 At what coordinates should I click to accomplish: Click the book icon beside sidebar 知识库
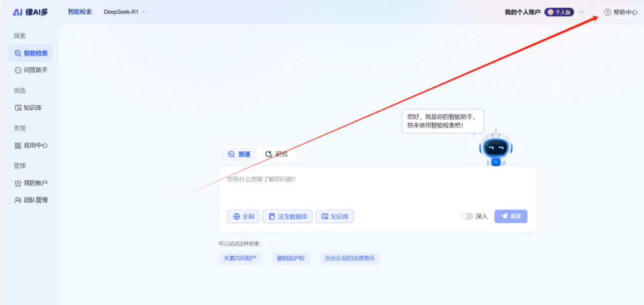tap(18, 108)
